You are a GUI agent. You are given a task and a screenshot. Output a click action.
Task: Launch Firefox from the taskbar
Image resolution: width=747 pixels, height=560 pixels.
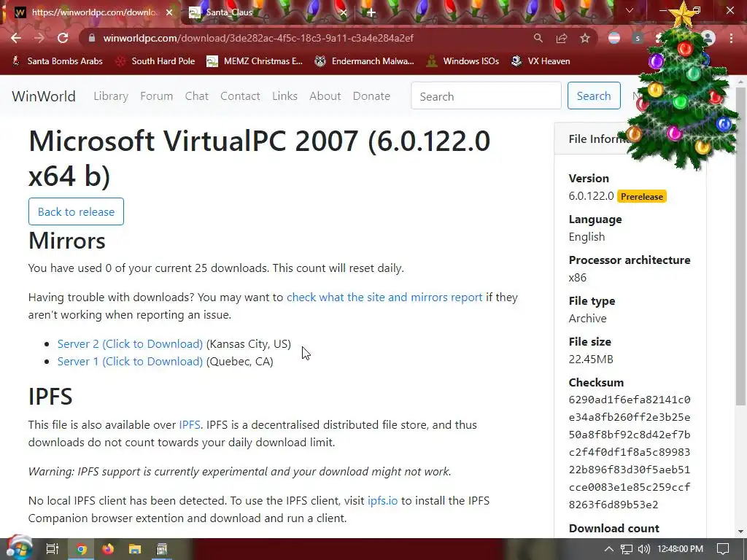click(108, 549)
